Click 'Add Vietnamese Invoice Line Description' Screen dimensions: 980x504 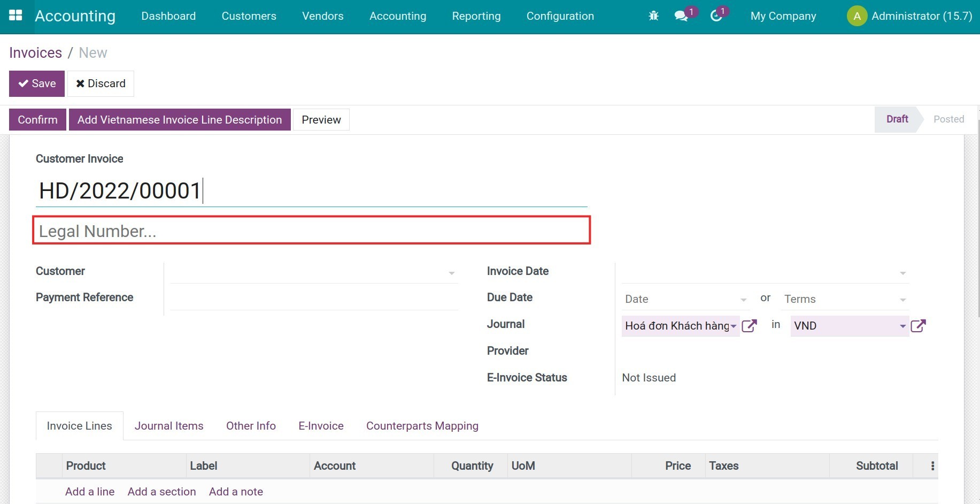click(x=179, y=119)
